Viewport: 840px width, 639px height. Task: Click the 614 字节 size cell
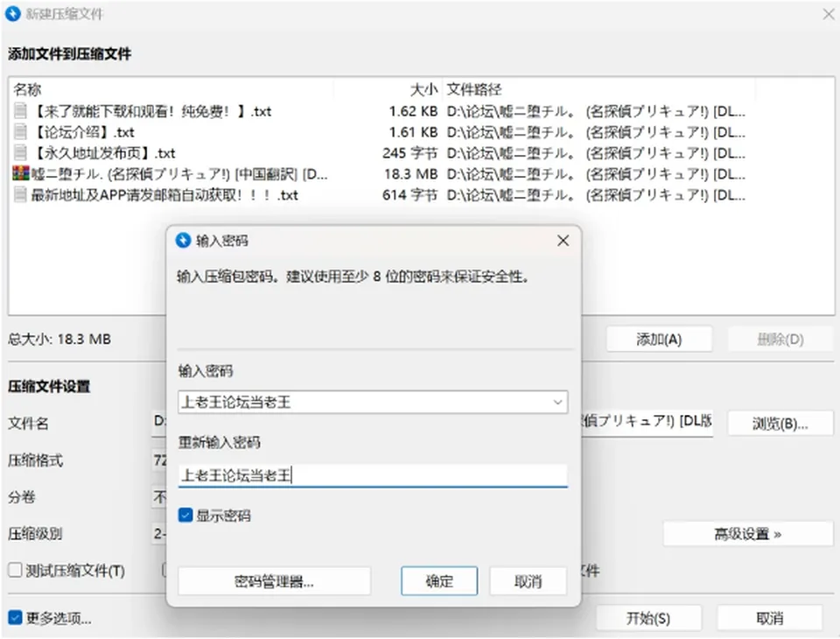(409, 194)
